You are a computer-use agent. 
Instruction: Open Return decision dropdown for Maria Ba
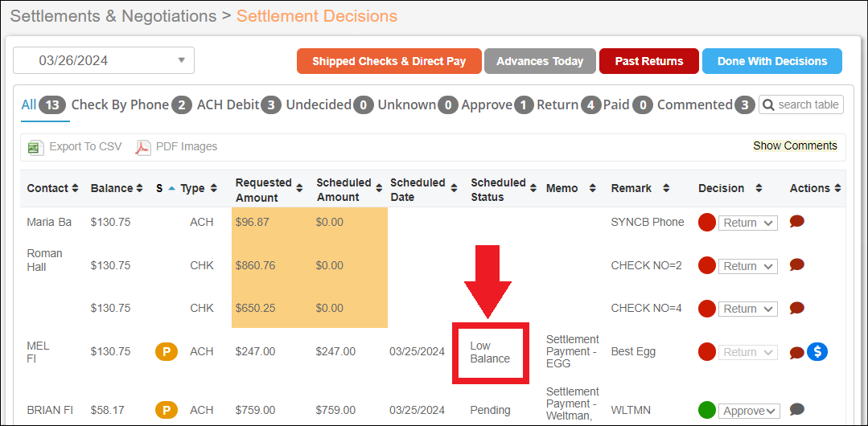coord(748,223)
